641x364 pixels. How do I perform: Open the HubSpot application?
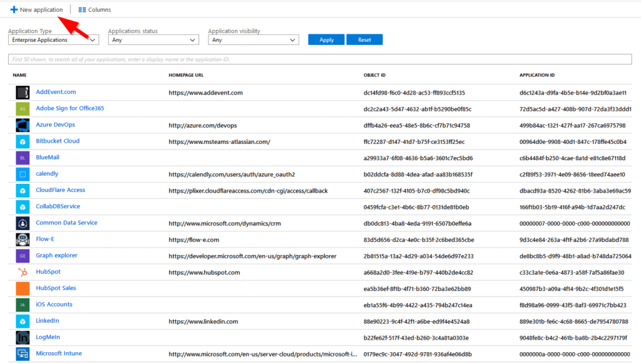[x=48, y=271]
